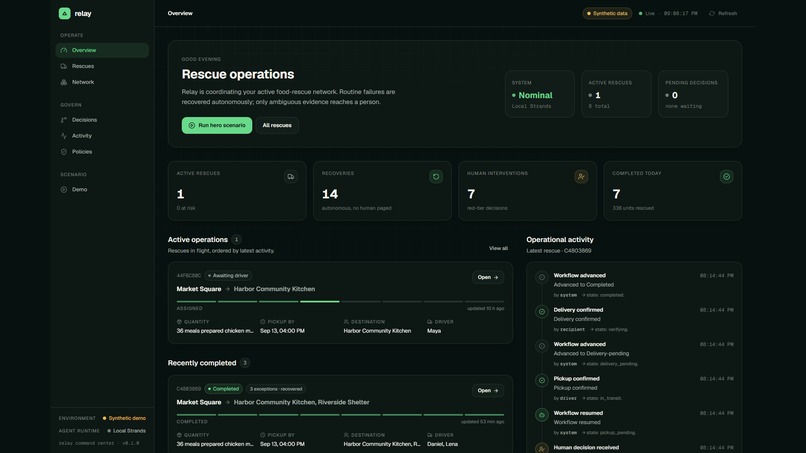Viewport: 806px width, 453px height.
Task: Click Local Strands agent runtime label
Action: [126, 431]
